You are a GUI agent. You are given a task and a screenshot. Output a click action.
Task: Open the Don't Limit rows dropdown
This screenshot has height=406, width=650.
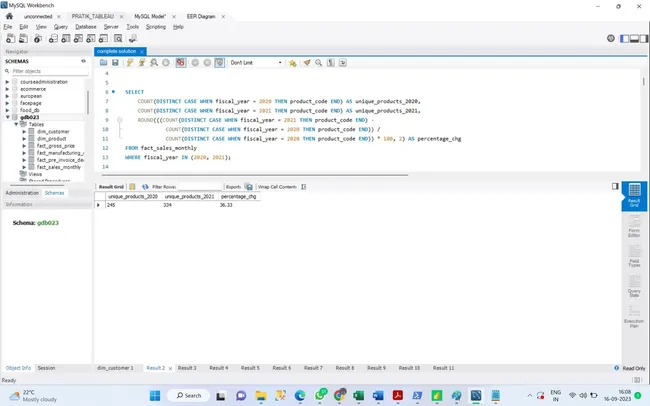tap(256, 63)
